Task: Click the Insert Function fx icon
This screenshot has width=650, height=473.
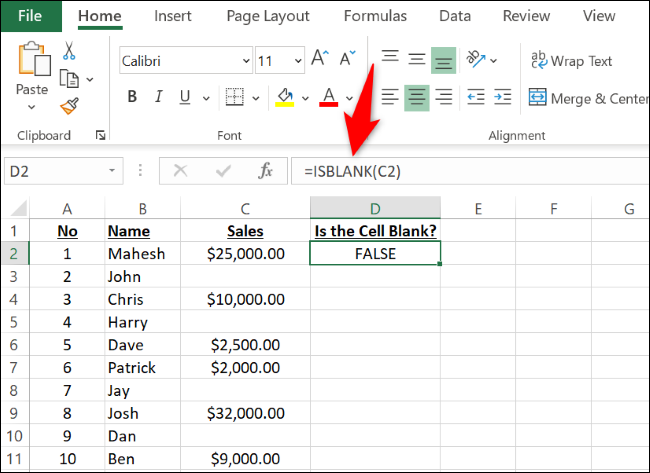Action: (x=266, y=171)
